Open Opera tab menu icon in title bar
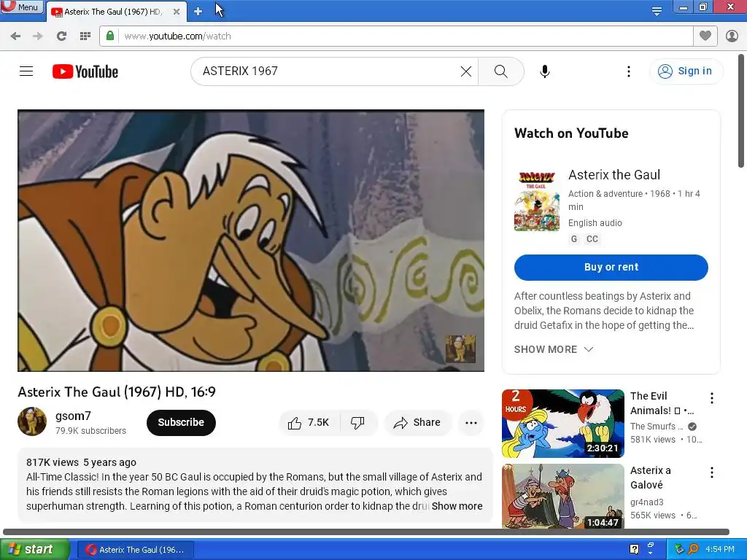 pos(657,11)
